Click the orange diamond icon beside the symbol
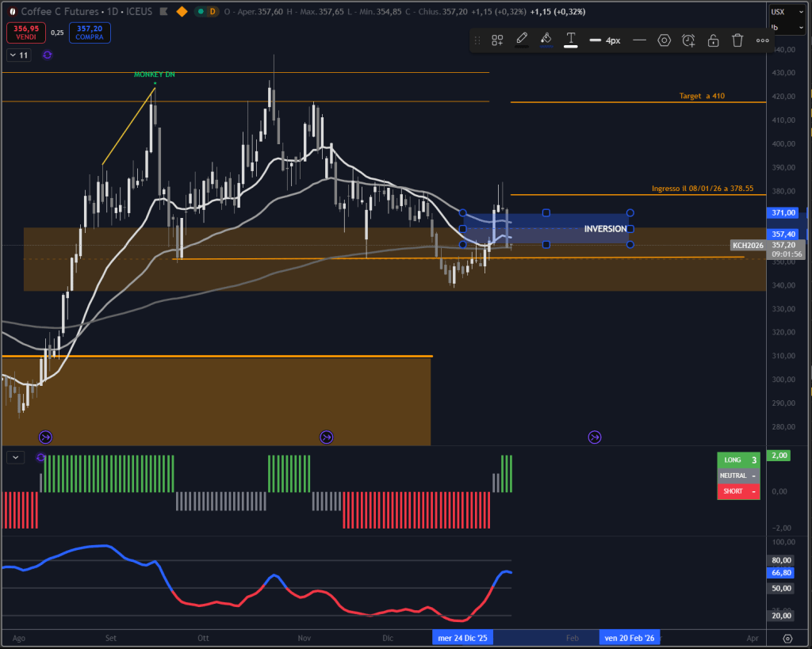Image resolution: width=812 pixels, height=649 pixels. (181, 12)
